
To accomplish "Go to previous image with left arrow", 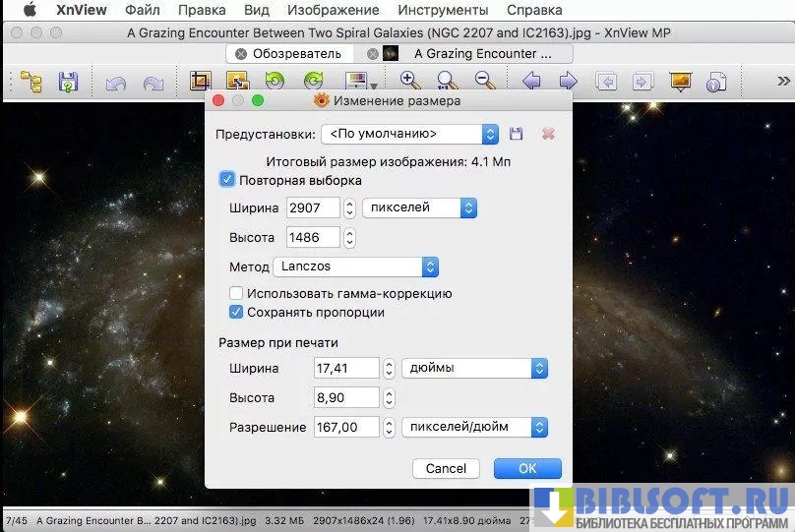I will 532,83.
